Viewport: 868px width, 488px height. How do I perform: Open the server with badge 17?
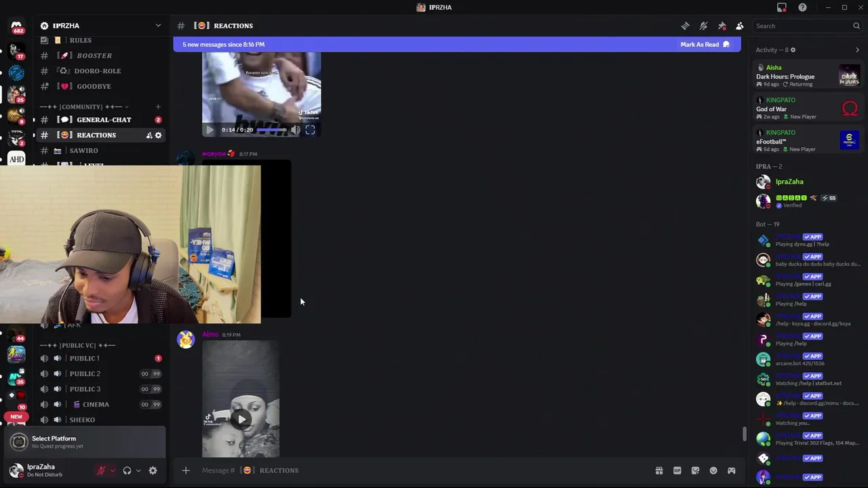[x=16, y=52]
